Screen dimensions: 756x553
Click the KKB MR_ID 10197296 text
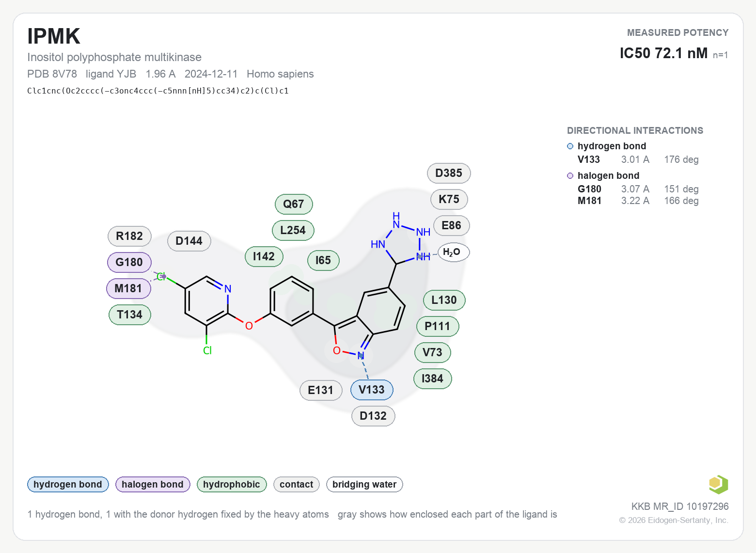680,506
